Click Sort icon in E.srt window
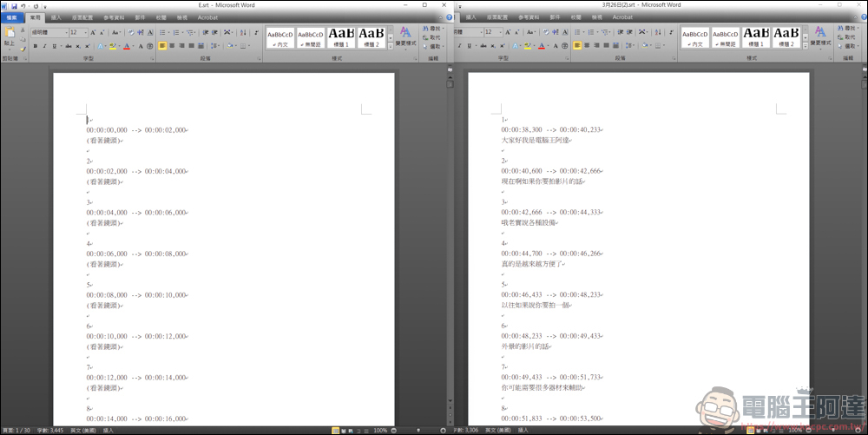Image resolution: width=868 pixels, height=435 pixels. (242, 32)
